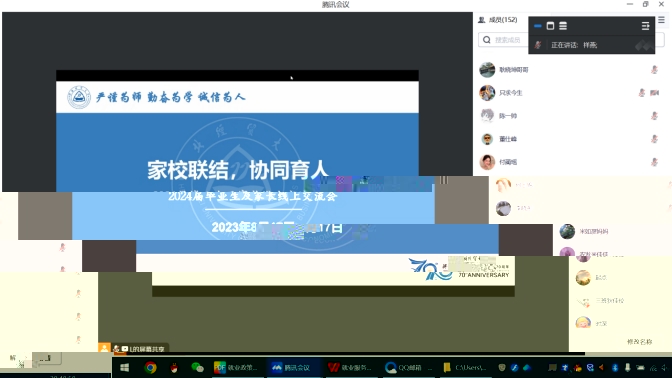Collapse the floating speaker bar with arrow icon

(645, 26)
